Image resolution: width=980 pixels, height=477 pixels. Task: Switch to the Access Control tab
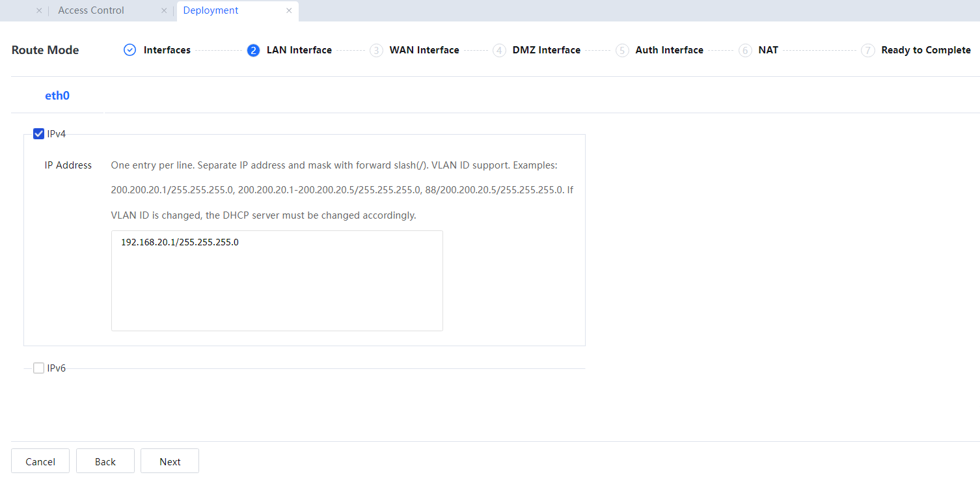tap(91, 10)
